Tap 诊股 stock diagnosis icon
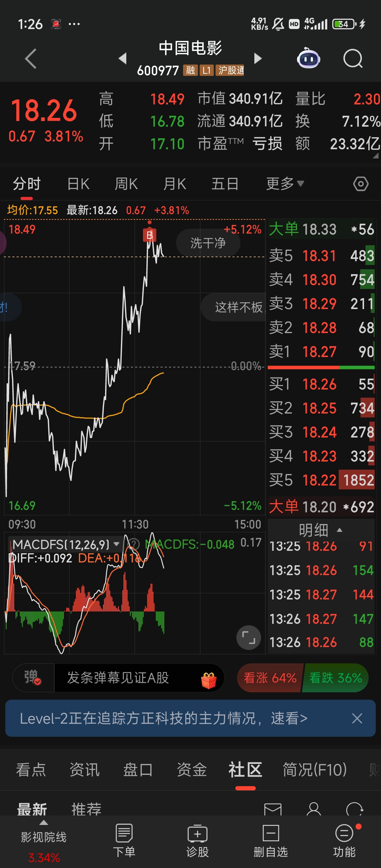 coord(198,840)
